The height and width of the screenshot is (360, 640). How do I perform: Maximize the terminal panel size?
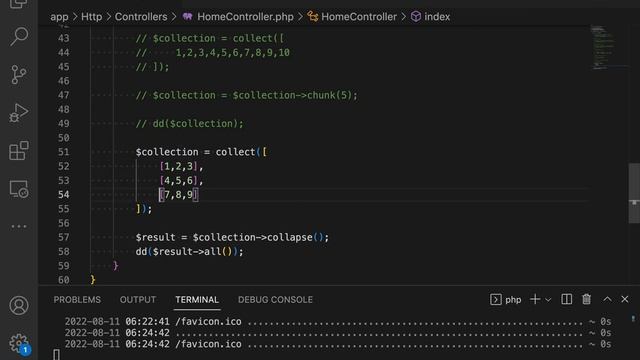[607, 299]
